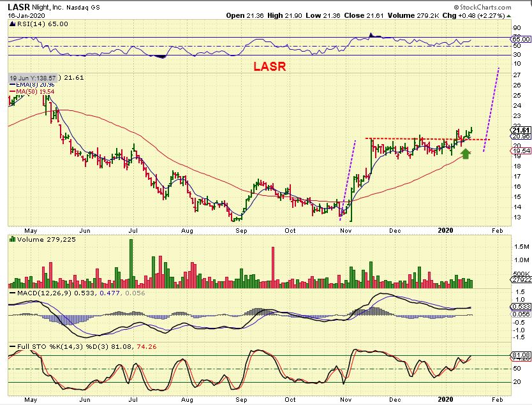
Task: Click the Nasdaq GS exchange label
Action: tap(83, 8)
